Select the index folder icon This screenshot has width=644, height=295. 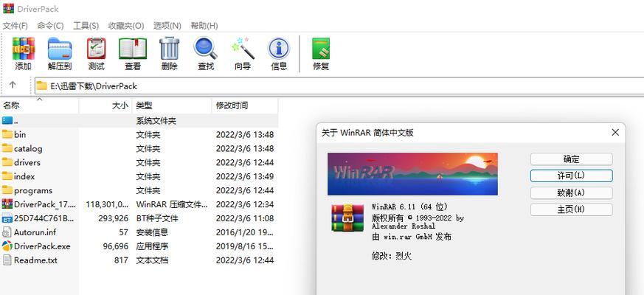coord(7,176)
